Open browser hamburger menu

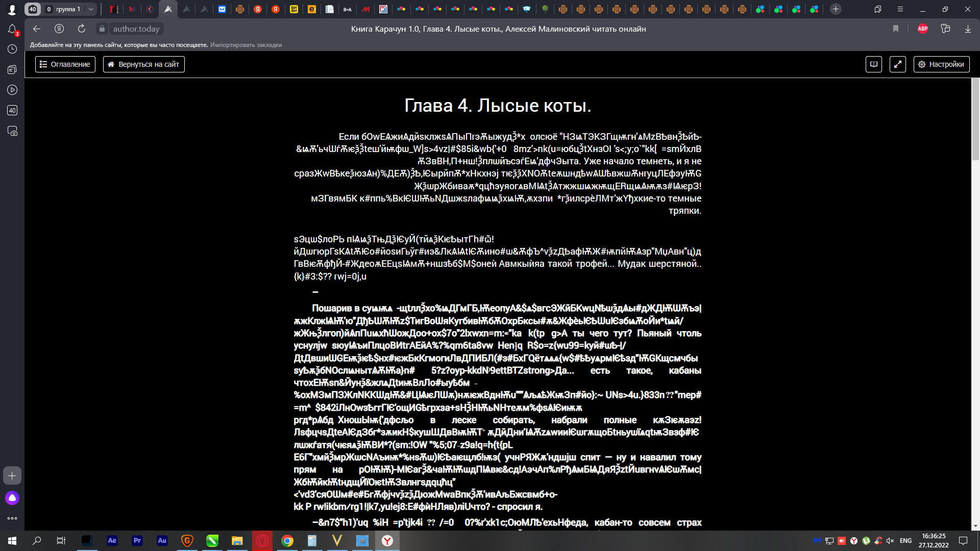900,9
